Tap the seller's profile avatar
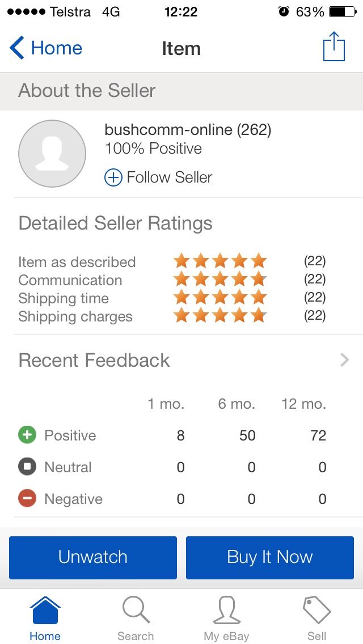Viewport: 363px width, 644px height. click(x=52, y=154)
